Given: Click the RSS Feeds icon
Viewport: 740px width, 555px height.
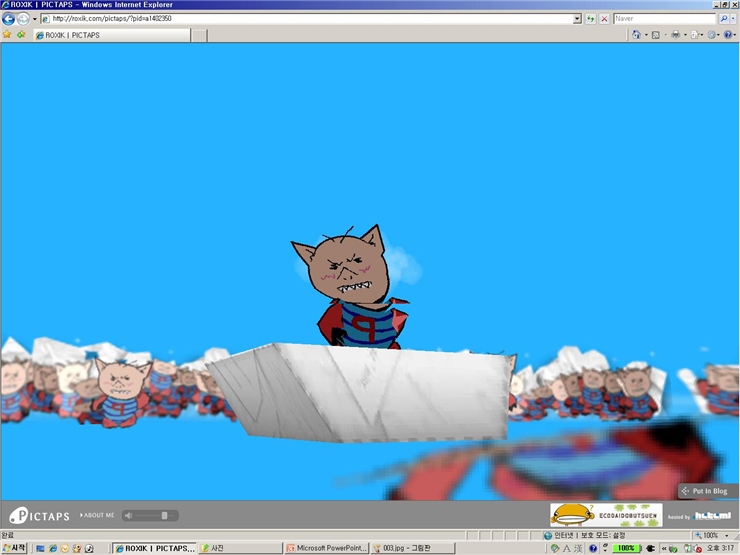Looking at the screenshot, I should pos(656,35).
